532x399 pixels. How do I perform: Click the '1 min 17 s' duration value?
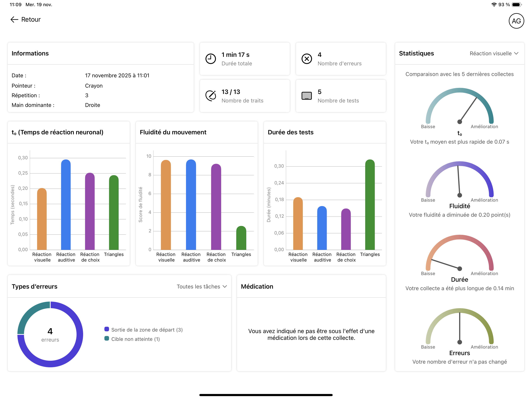pyautogui.click(x=235, y=55)
